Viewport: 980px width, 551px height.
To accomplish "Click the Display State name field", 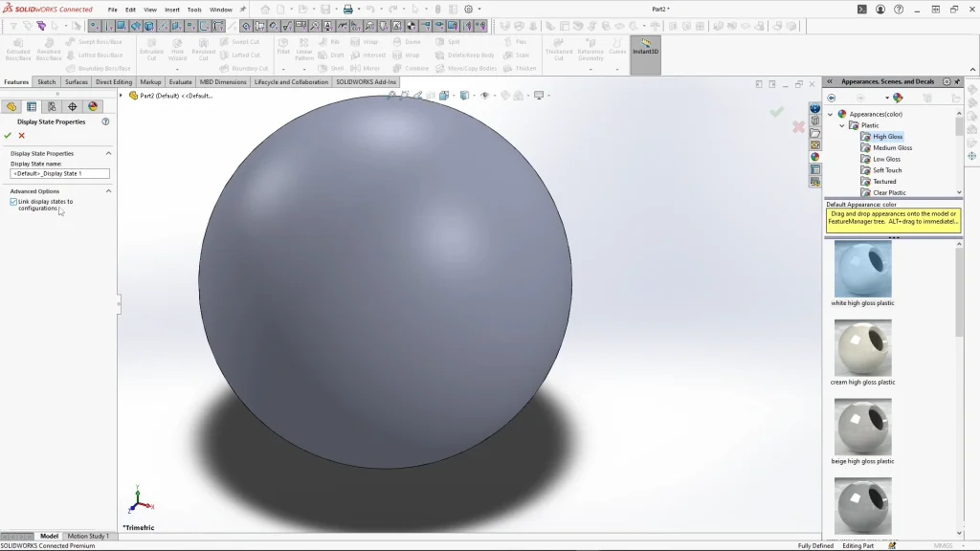I will (x=59, y=174).
